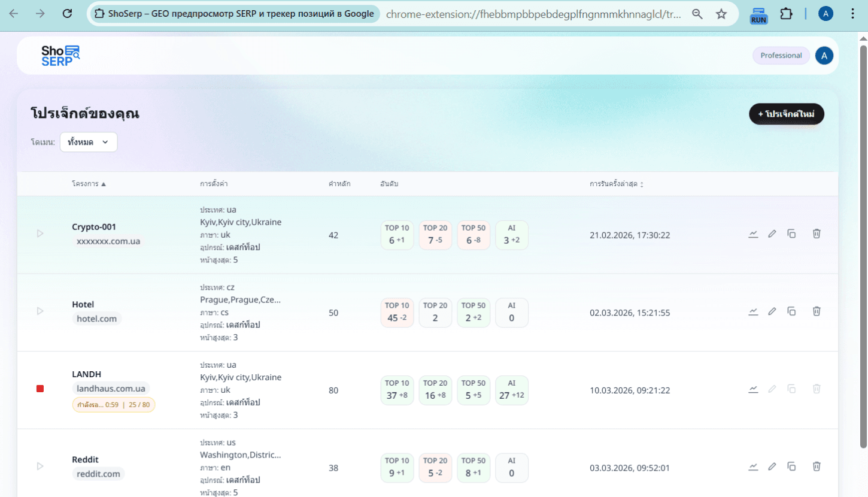Run the Reddit project scan
The height and width of the screenshot is (497, 868).
click(x=40, y=466)
